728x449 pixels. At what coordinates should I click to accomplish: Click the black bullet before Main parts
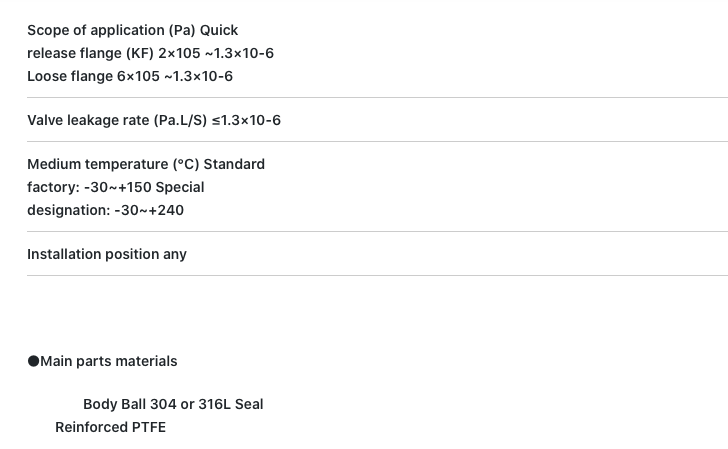point(33,361)
